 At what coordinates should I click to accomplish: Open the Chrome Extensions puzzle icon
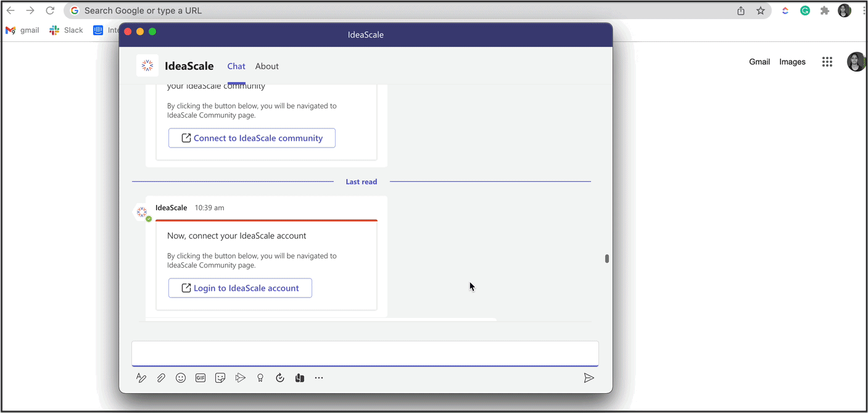coord(825,10)
